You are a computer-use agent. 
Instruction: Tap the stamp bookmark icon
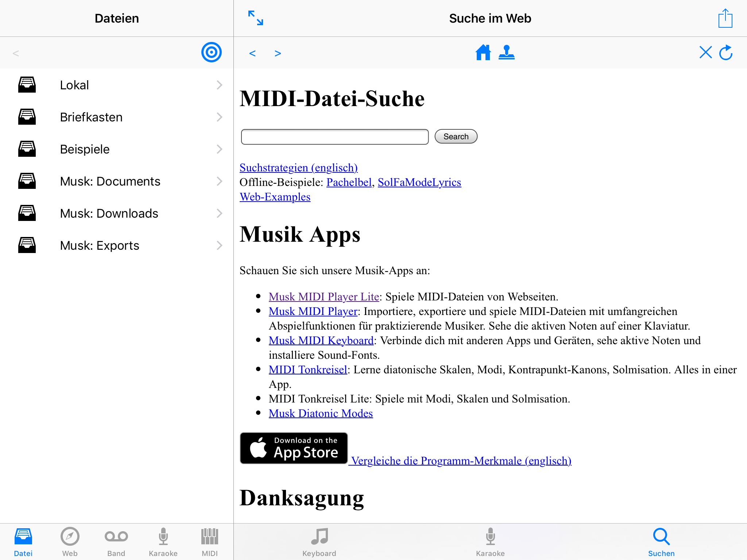point(507,52)
